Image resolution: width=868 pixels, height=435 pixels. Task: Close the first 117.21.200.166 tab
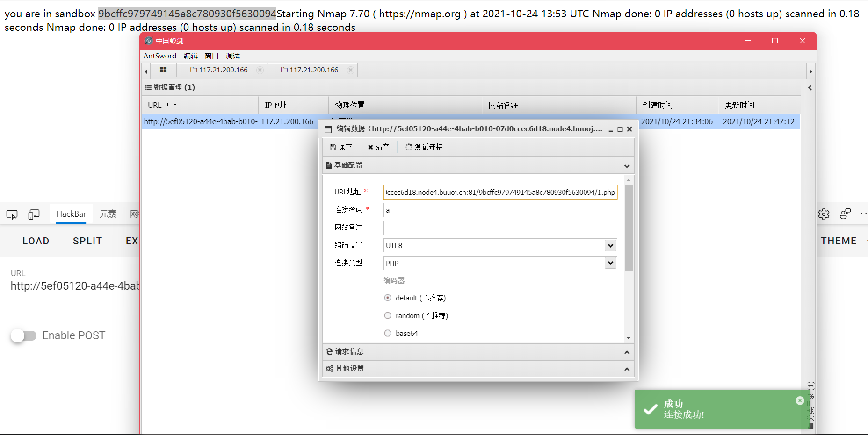(x=260, y=70)
